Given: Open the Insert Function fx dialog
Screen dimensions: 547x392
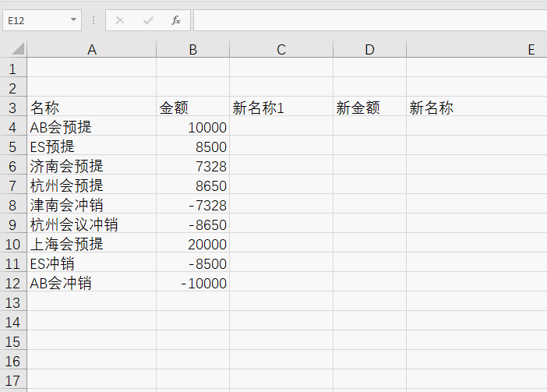Looking at the screenshot, I should (x=176, y=20).
